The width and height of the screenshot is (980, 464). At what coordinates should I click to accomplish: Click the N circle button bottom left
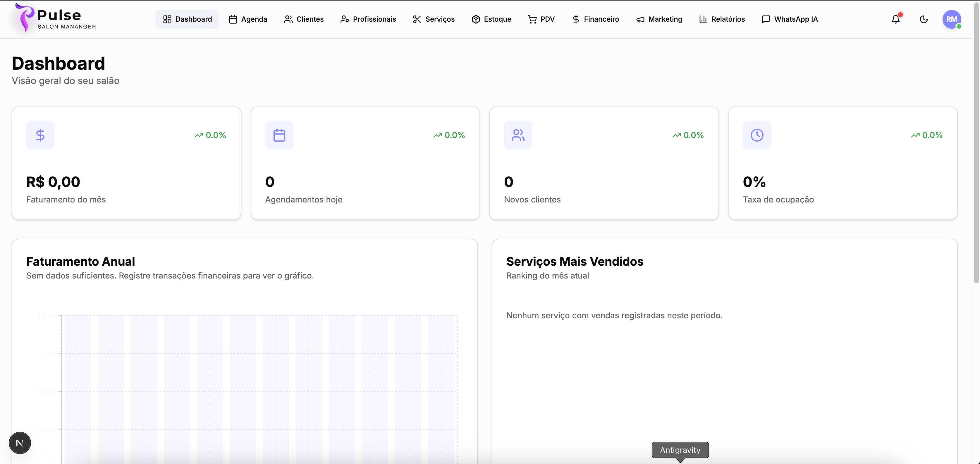[19, 443]
